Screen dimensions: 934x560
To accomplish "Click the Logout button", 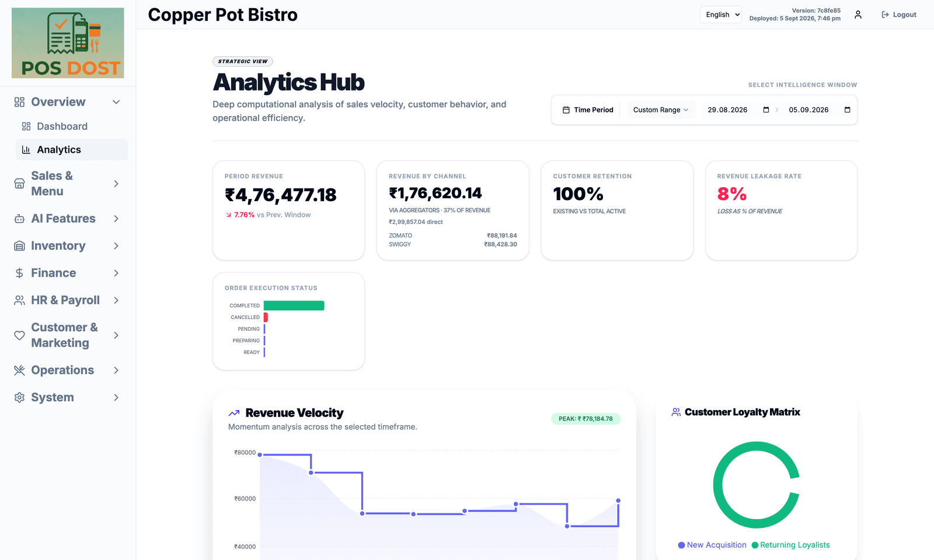I will (899, 15).
